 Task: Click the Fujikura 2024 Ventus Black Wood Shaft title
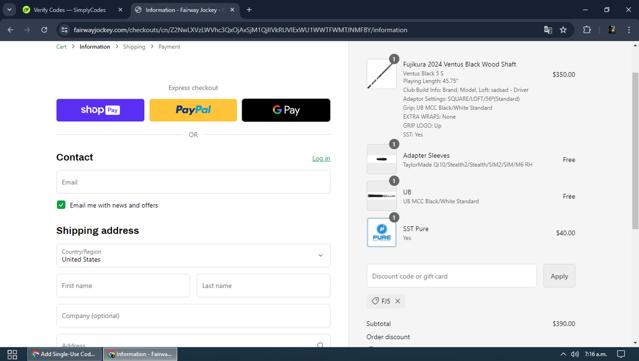(459, 64)
